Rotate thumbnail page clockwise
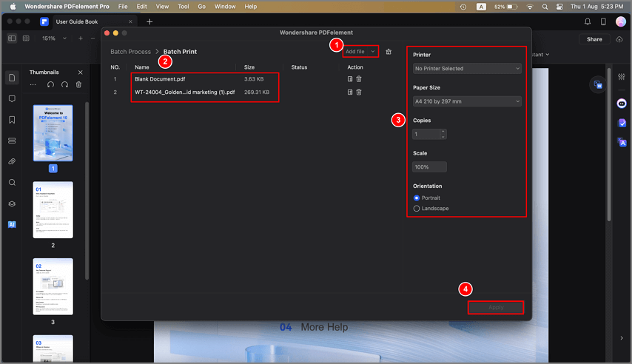Image resolution: width=632 pixels, height=364 pixels. click(x=64, y=84)
